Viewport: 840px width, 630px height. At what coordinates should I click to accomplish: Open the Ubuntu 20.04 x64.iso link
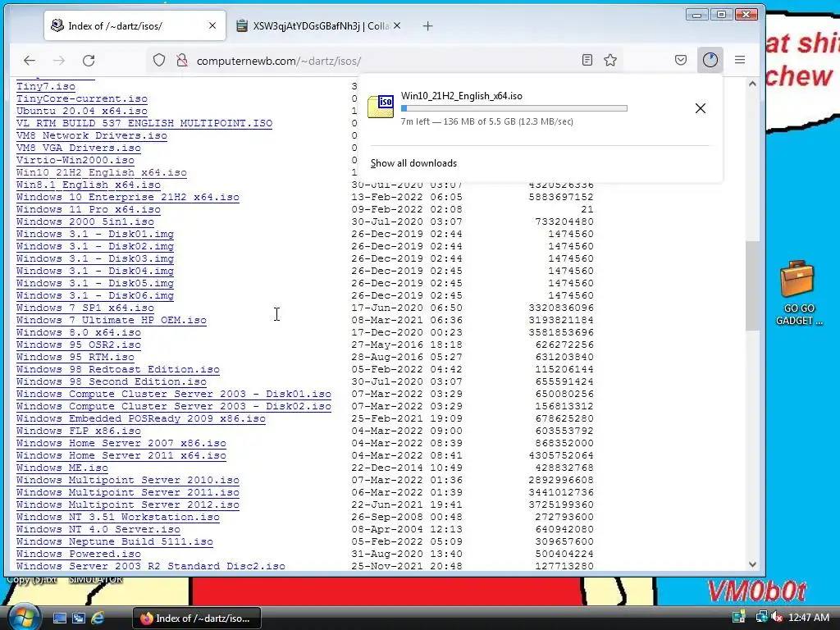coord(81,111)
